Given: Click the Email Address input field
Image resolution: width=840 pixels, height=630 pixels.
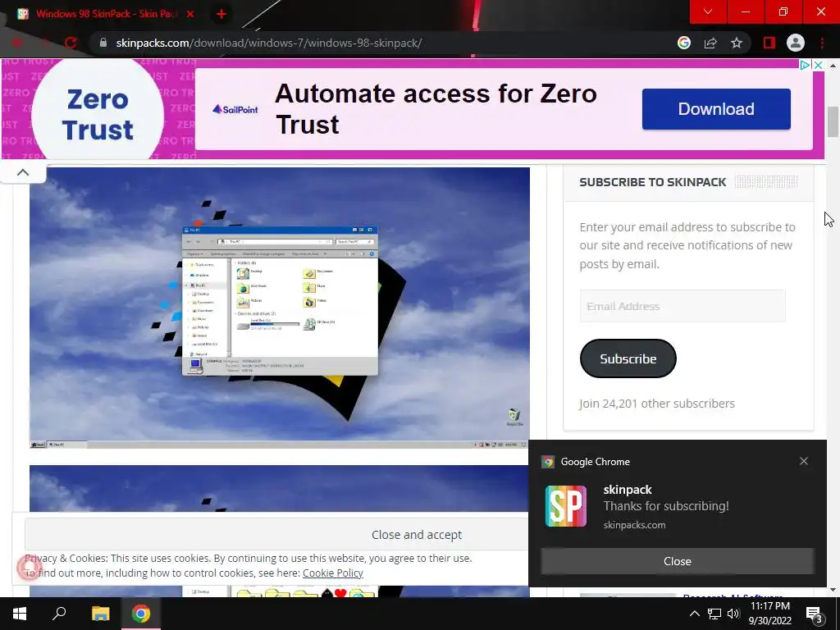Looking at the screenshot, I should (x=682, y=306).
